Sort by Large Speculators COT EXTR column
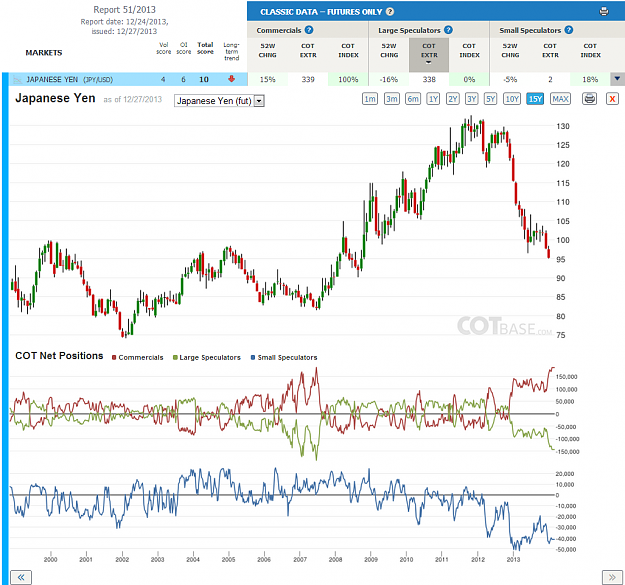The height and width of the screenshot is (585, 625). pos(429,53)
